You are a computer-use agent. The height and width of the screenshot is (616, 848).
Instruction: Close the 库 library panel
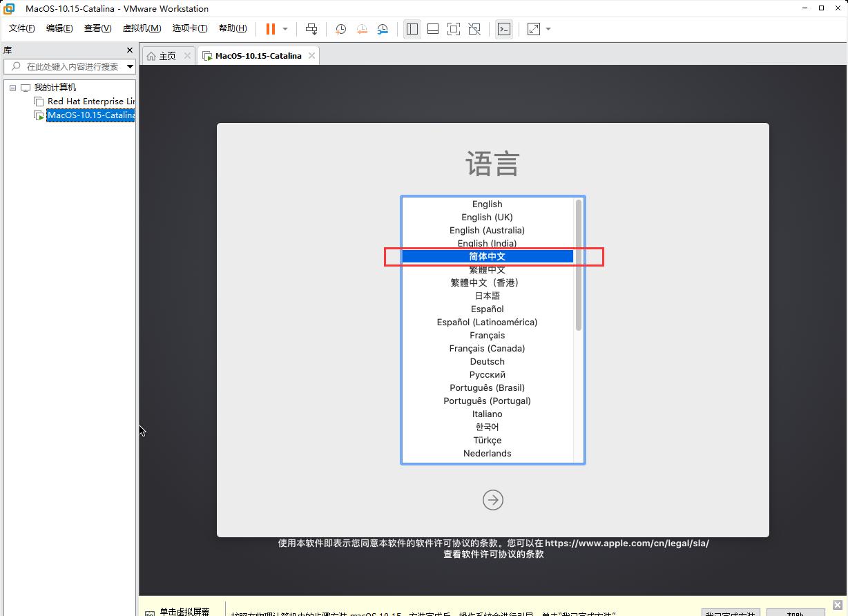point(129,50)
